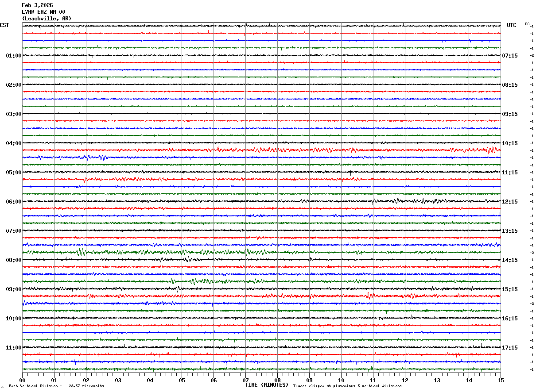Click the 'UTC' time zone label

coord(512,25)
